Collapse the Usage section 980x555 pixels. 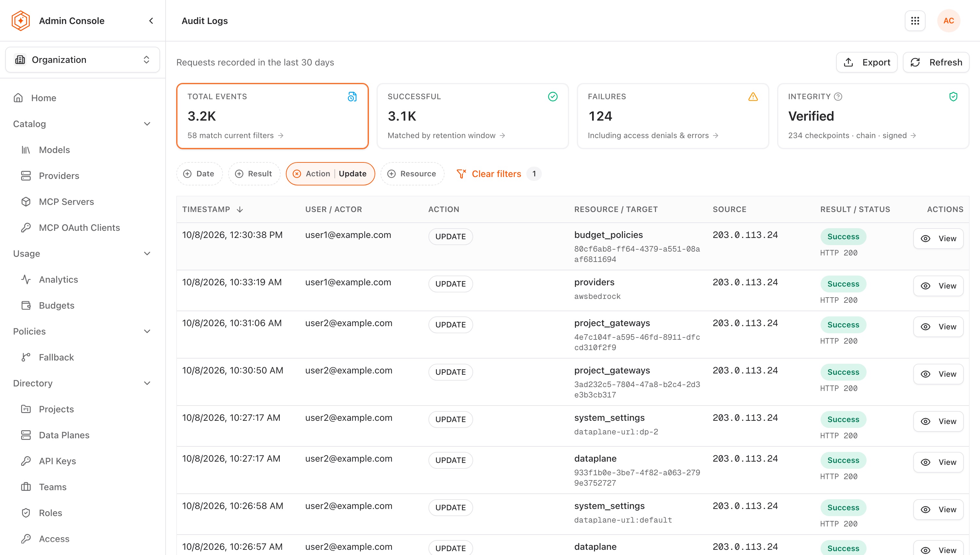point(147,254)
